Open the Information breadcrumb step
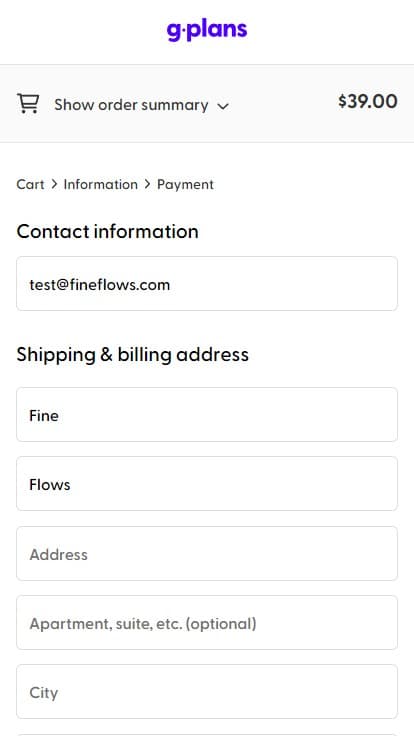Screen dimensions: 414x736 [x=100, y=184]
